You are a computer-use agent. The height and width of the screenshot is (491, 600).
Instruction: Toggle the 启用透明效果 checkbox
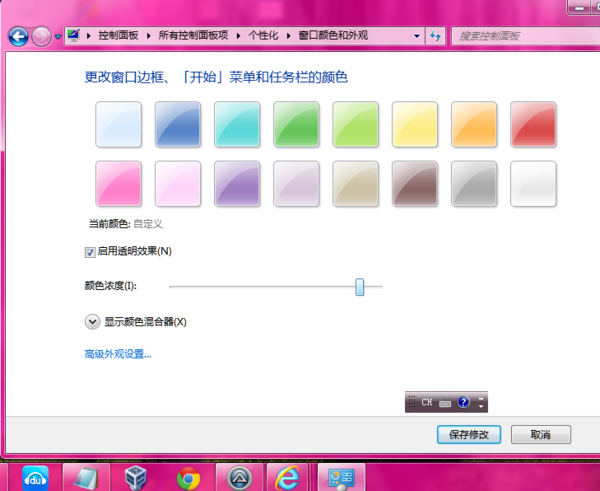[x=90, y=252]
